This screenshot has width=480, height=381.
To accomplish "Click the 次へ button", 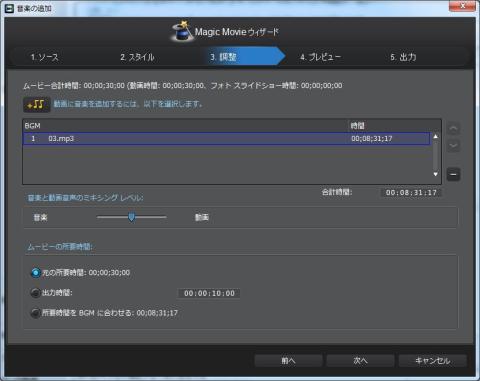I will coord(360,361).
